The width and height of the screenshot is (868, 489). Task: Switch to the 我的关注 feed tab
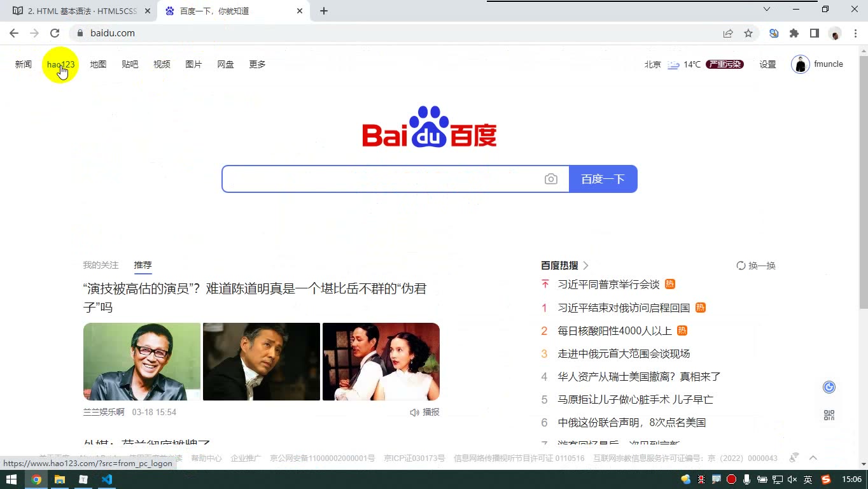coord(101,265)
